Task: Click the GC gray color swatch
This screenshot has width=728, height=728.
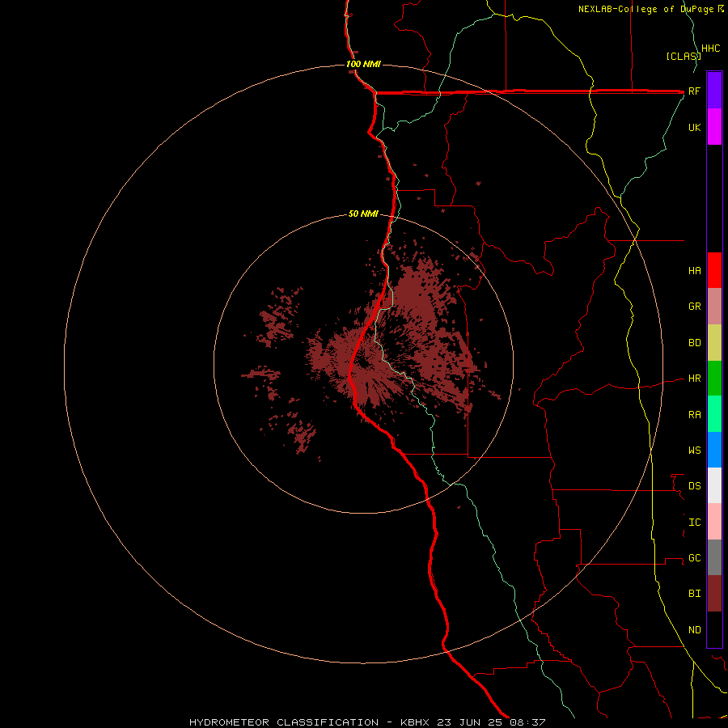Action: (714, 557)
